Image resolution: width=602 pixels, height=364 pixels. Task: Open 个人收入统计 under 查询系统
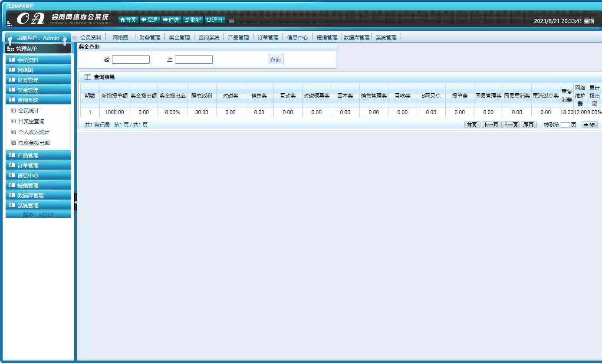point(34,132)
